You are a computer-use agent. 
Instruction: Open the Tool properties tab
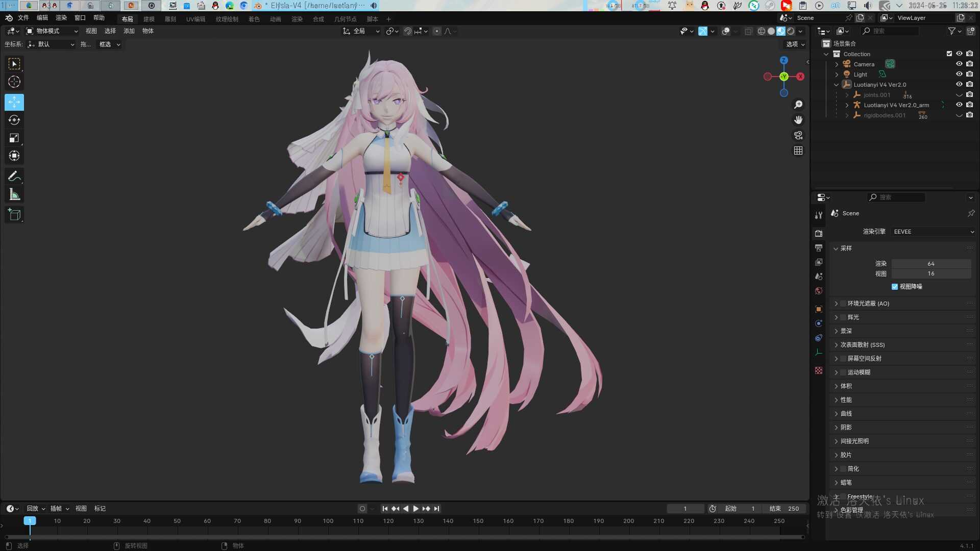coord(819,215)
